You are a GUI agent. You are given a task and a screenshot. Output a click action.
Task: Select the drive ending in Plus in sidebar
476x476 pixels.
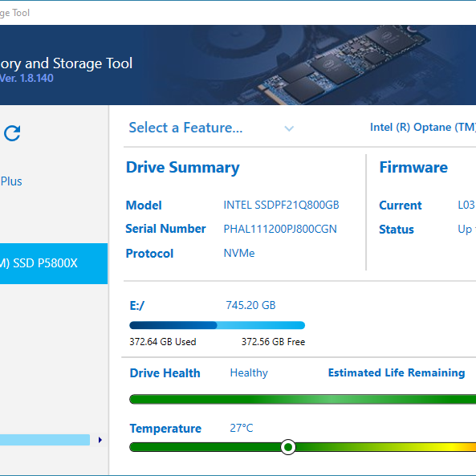(x=11, y=181)
